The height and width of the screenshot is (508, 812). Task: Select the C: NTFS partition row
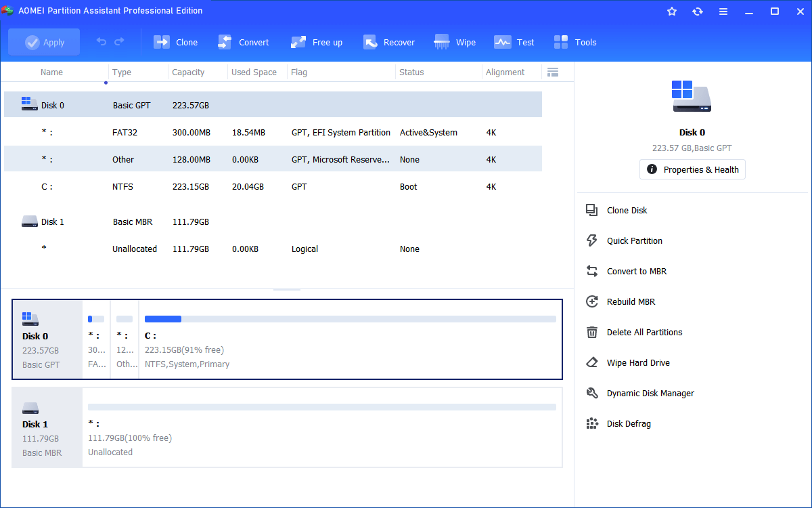273,187
